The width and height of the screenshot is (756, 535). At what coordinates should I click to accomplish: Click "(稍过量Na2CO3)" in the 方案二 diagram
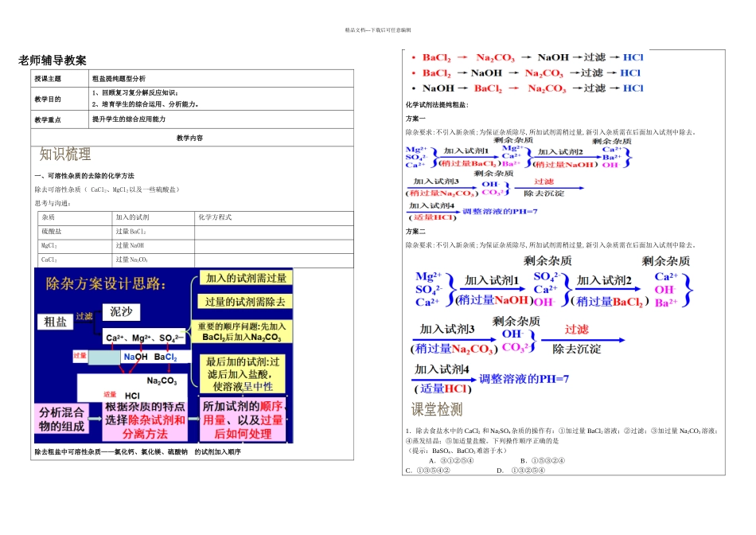pyautogui.click(x=454, y=349)
